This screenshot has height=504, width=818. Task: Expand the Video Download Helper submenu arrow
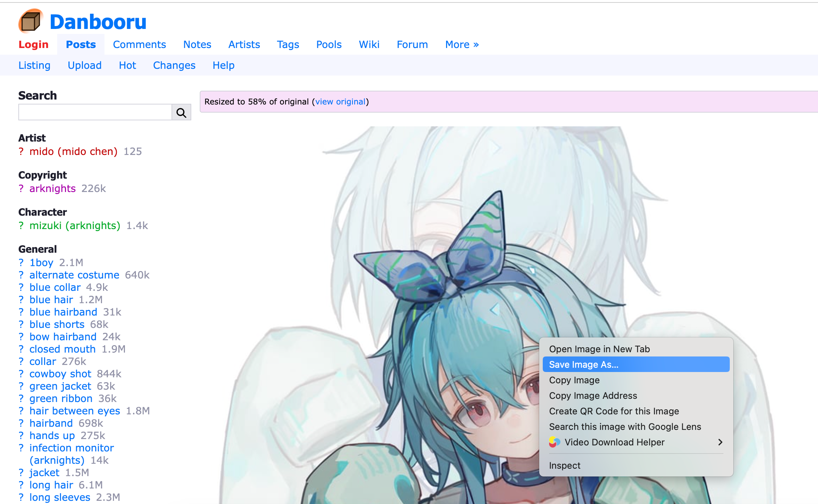pyautogui.click(x=720, y=442)
